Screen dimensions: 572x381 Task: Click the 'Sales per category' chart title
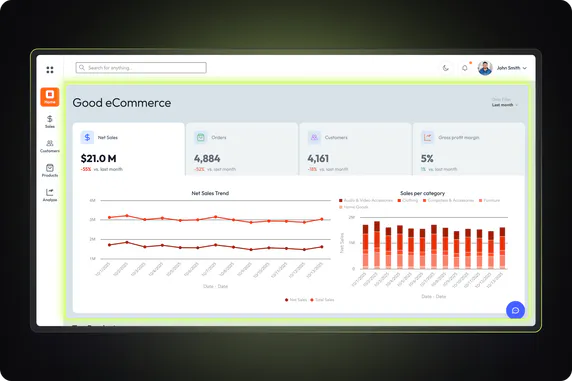(x=422, y=193)
